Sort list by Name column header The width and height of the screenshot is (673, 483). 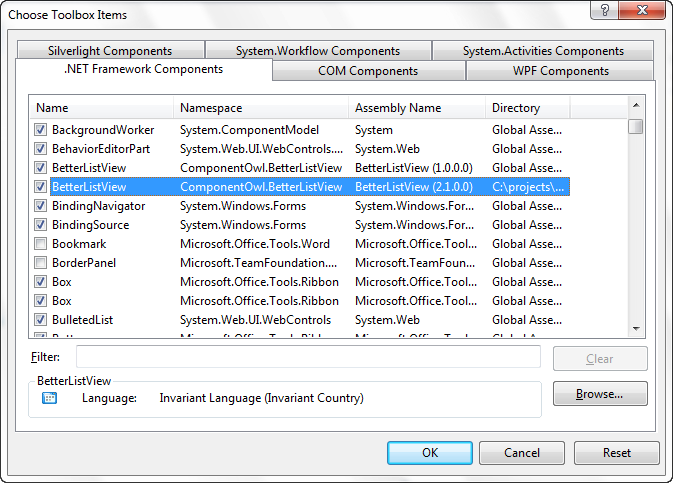tap(102, 107)
